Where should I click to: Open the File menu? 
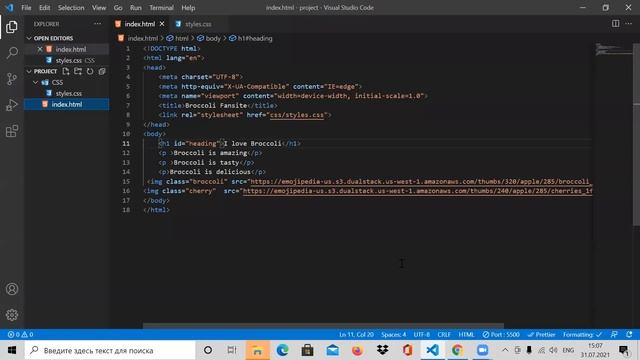[x=26, y=8]
